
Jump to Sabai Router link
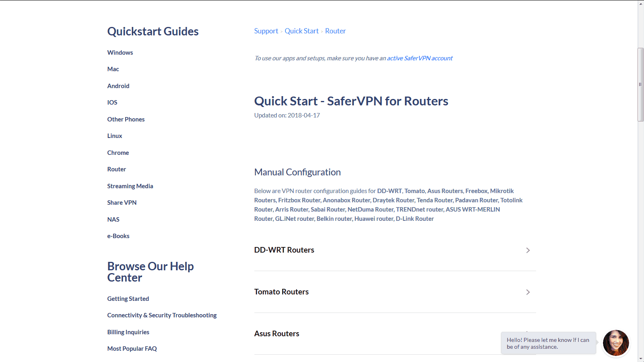tap(328, 210)
